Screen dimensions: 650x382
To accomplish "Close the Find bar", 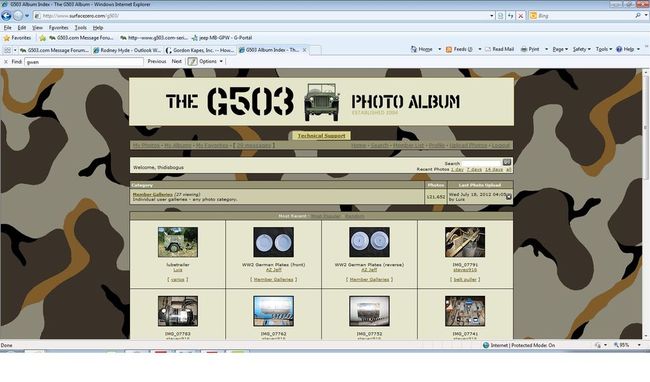I will [x=6, y=61].
